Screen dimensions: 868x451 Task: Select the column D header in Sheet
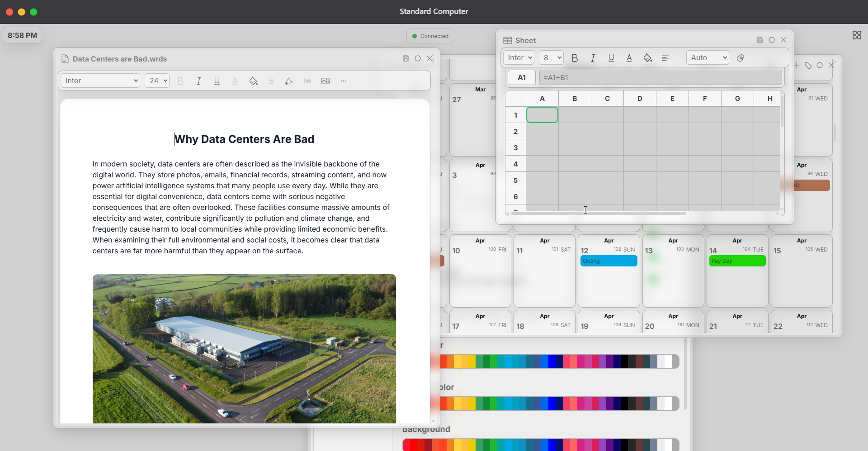coord(639,99)
